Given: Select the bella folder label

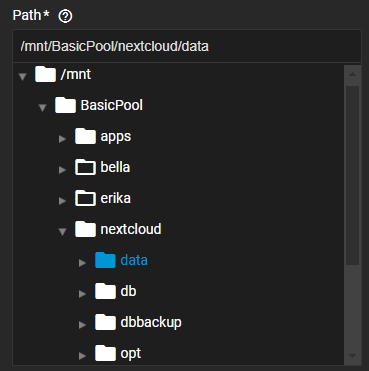Looking at the screenshot, I should [x=115, y=167].
